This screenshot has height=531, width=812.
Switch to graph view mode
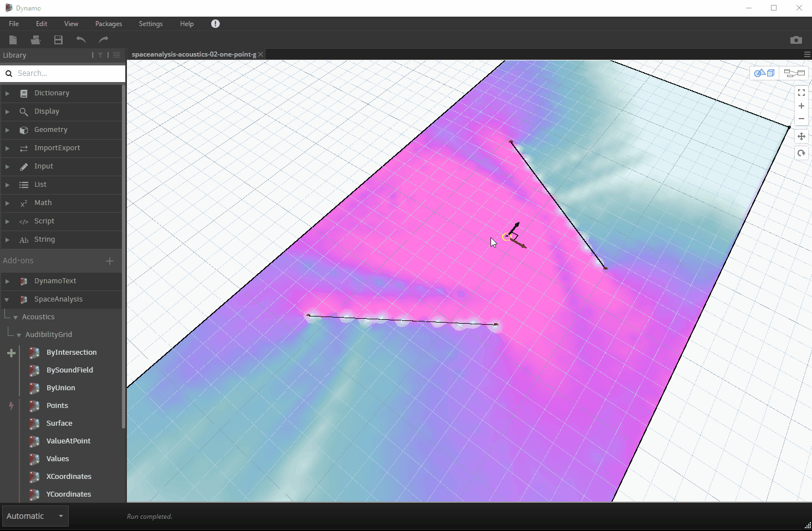[794, 73]
